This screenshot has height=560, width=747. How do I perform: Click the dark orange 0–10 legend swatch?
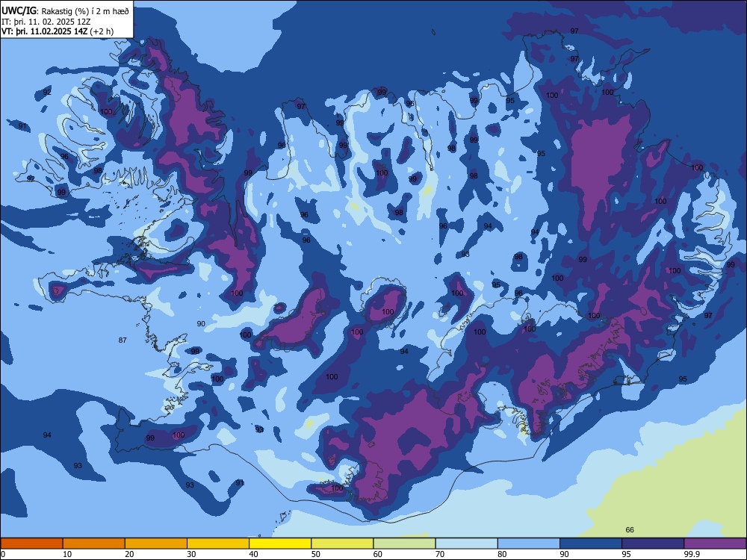click(x=31, y=544)
